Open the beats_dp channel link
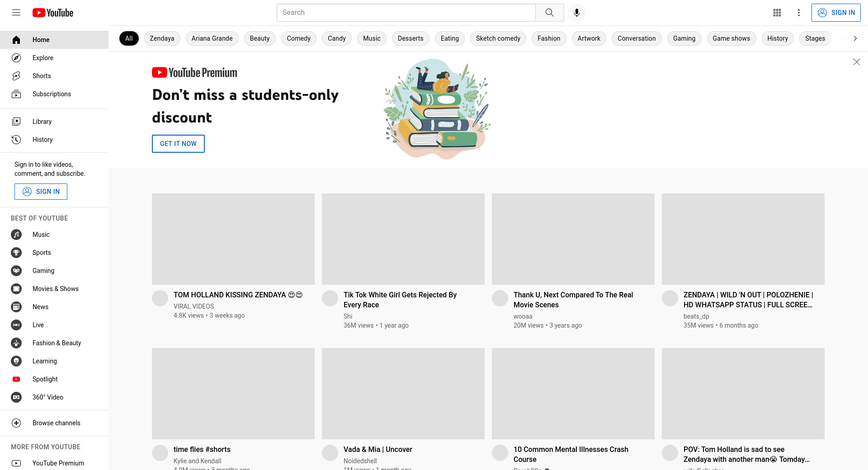The image size is (868, 470). coord(696,316)
